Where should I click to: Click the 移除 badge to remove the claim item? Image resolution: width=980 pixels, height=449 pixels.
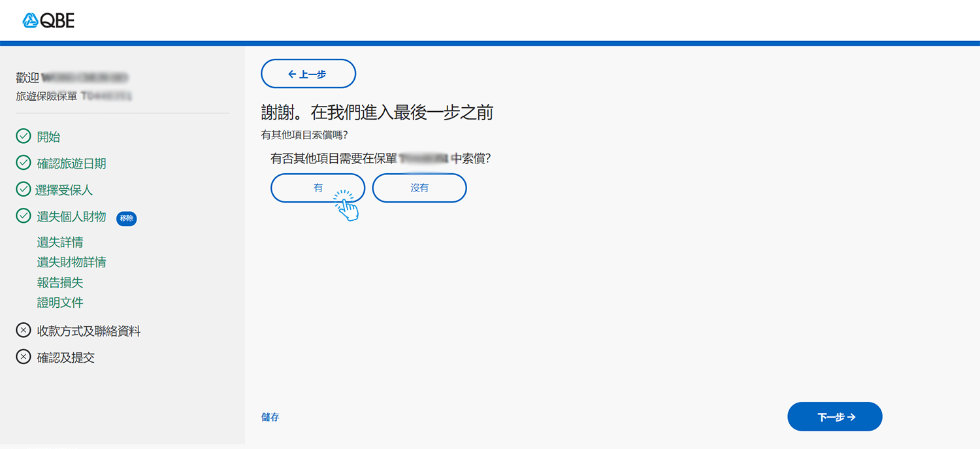(x=126, y=218)
